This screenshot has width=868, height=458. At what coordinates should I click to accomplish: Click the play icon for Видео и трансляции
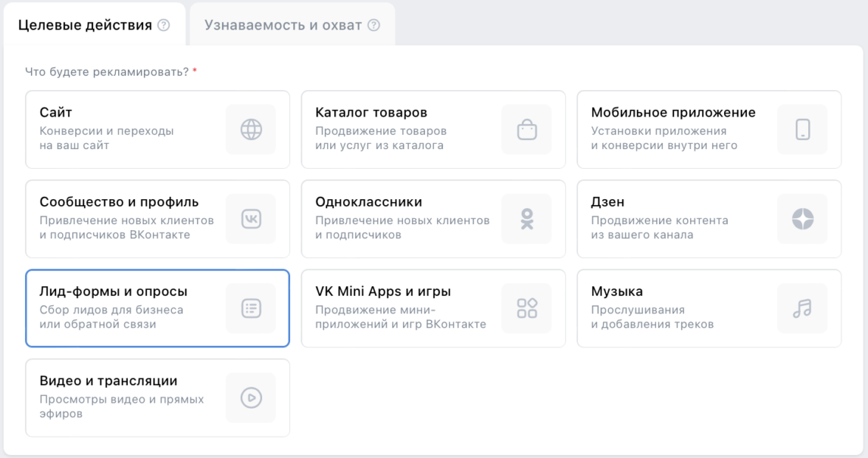click(x=251, y=398)
